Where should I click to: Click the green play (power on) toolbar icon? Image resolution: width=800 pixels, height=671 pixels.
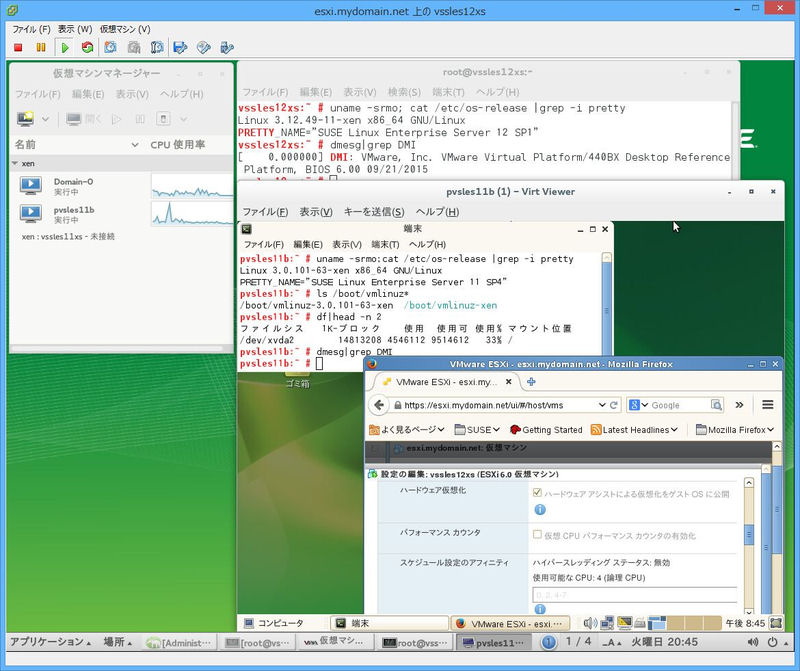click(x=65, y=47)
